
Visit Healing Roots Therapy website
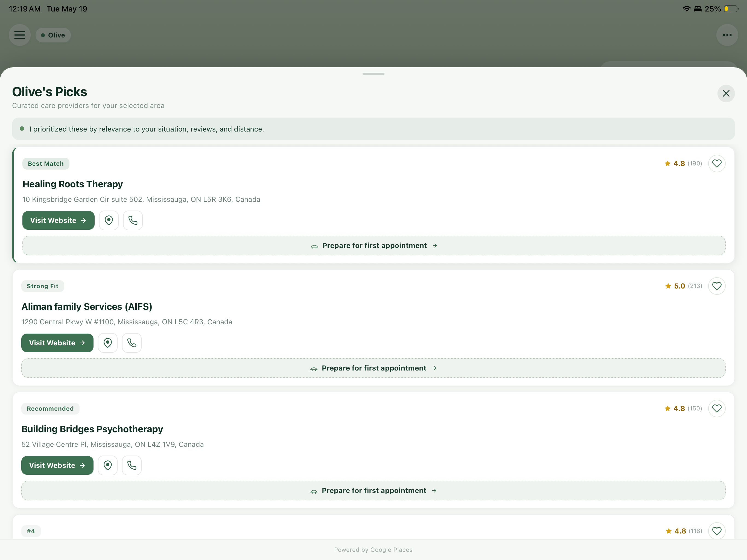coord(59,221)
